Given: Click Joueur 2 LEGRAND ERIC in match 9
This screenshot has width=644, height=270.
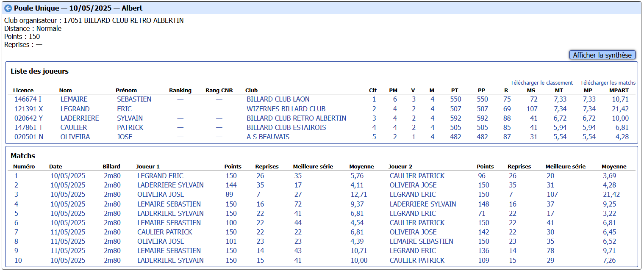Looking at the screenshot, I should [x=413, y=251].
